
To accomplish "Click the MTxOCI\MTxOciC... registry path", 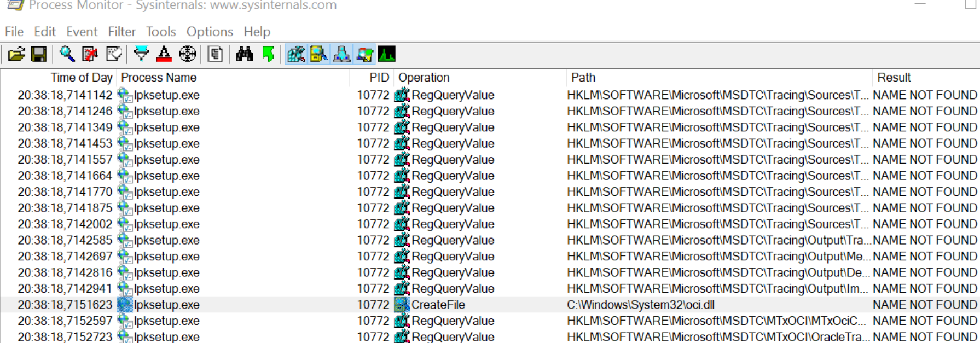I will pos(717,321).
